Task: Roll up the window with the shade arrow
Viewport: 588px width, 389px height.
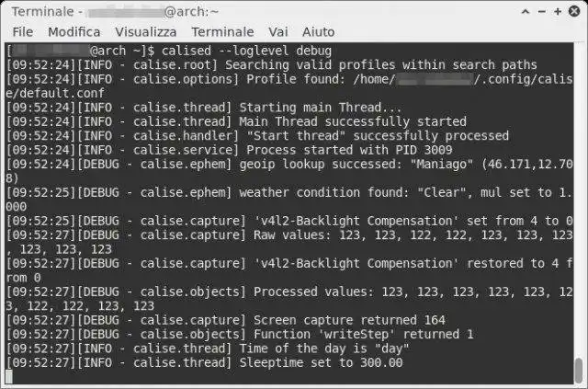Action: 525,11
